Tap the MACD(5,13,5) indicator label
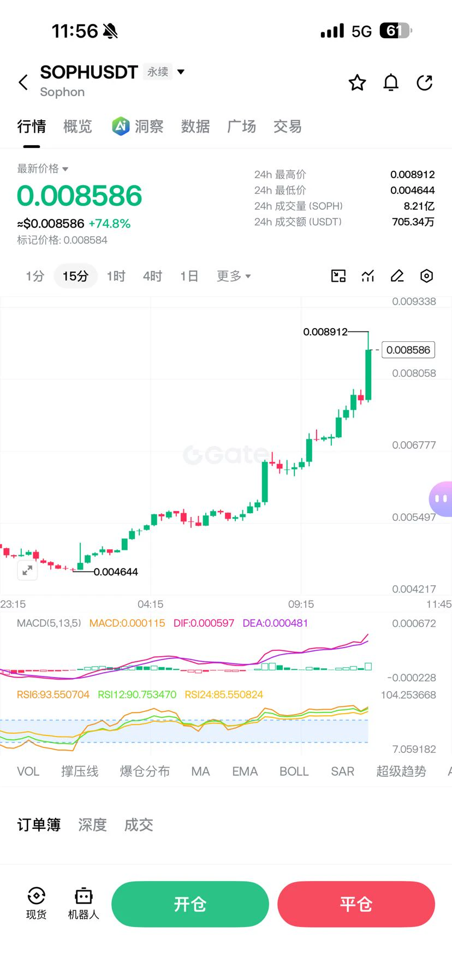Viewport: 452px width, 980px height. [49, 623]
